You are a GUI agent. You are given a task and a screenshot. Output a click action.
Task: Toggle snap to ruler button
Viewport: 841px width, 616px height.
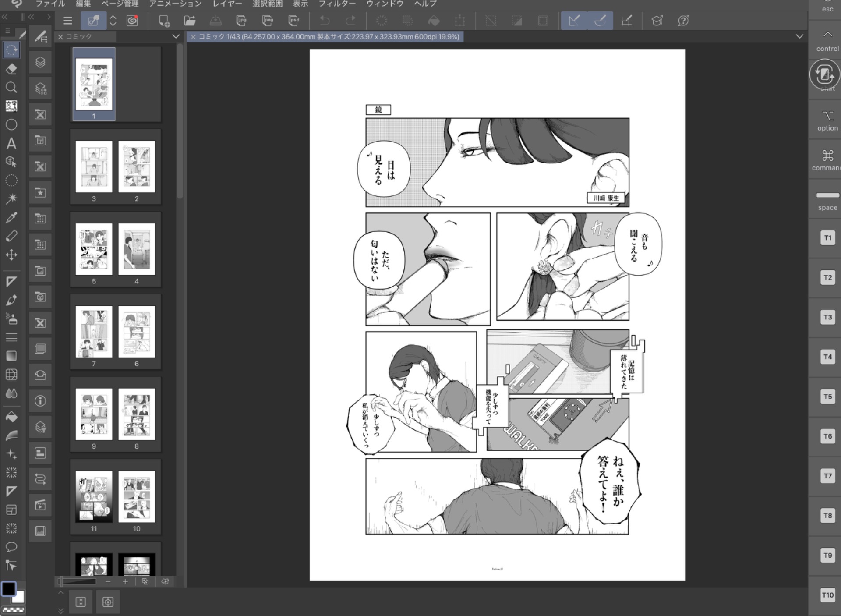[574, 21]
